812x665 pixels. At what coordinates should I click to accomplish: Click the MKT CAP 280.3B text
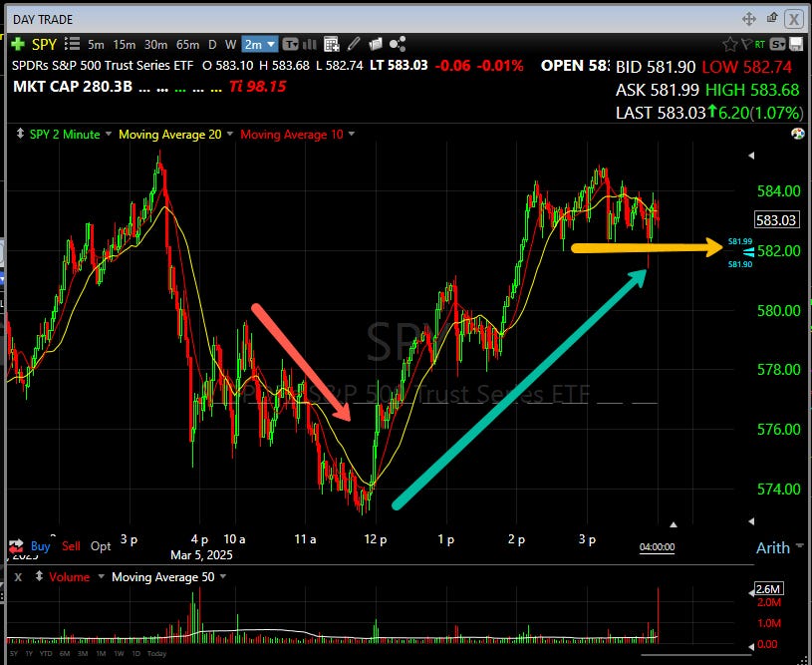[x=73, y=86]
